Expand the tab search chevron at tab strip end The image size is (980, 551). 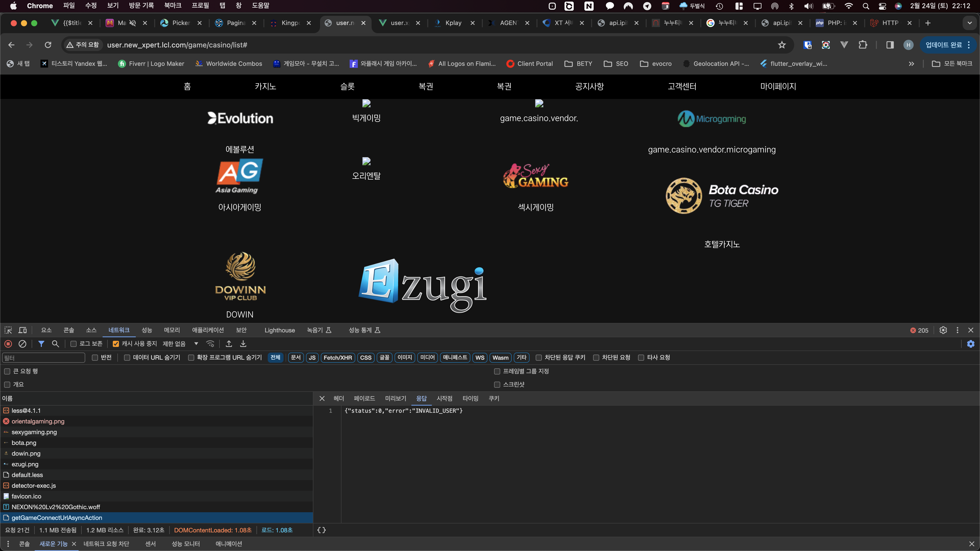pos(970,23)
